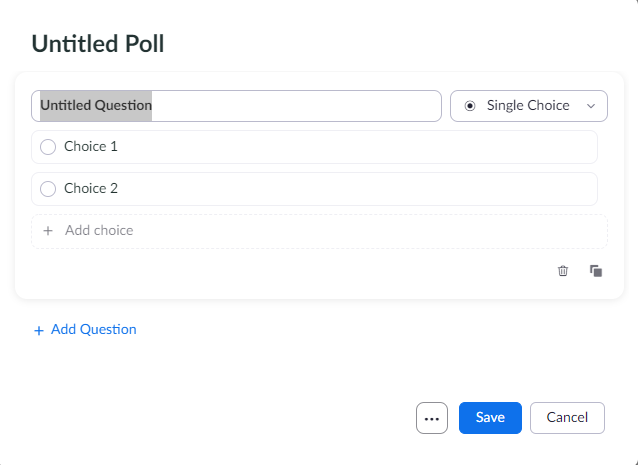Duplicate the question using the copy icon
The image size is (638, 465).
pos(596,271)
